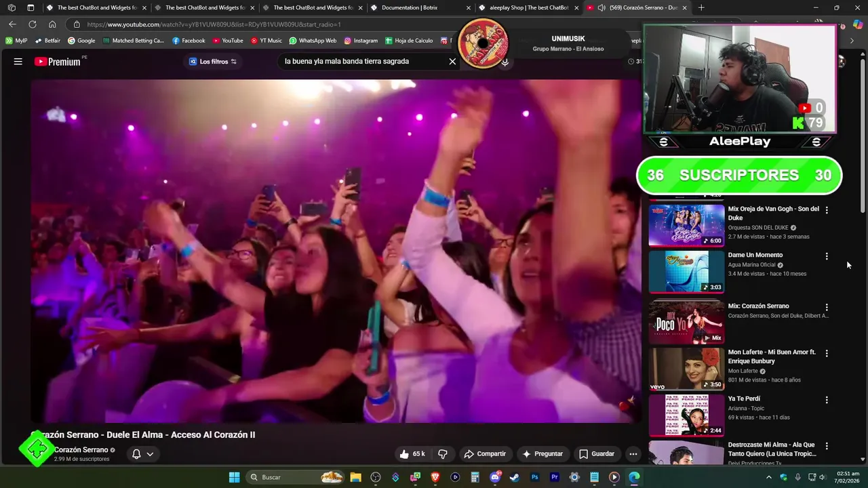Play the Dame Un Momento thumbnail
This screenshot has width=868, height=488.
click(686, 271)
